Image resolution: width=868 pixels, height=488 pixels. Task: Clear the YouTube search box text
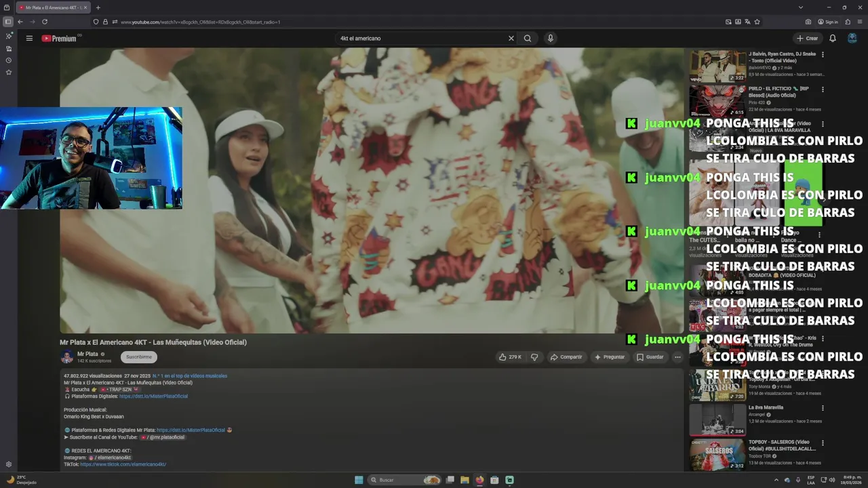(511, 38)
